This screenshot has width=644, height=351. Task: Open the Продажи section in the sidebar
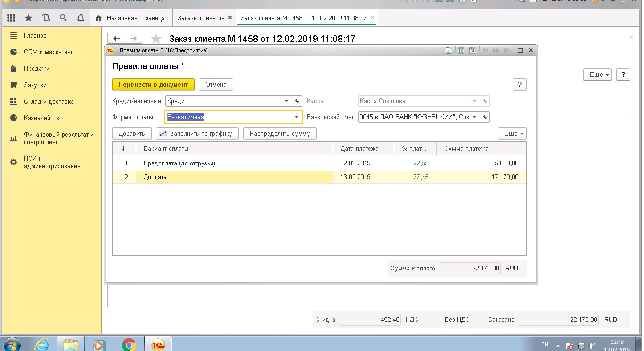tap(37, 68)
